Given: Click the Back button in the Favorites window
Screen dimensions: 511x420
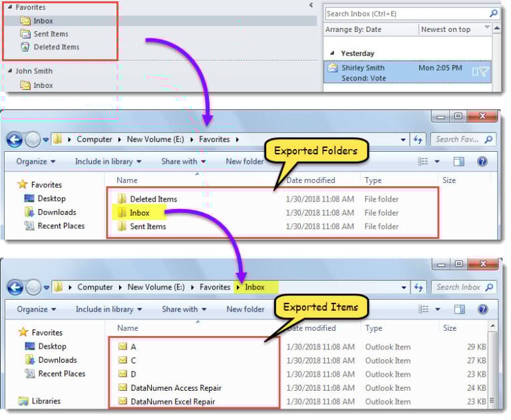Looking at the screenshot, I should click(15, 140).
